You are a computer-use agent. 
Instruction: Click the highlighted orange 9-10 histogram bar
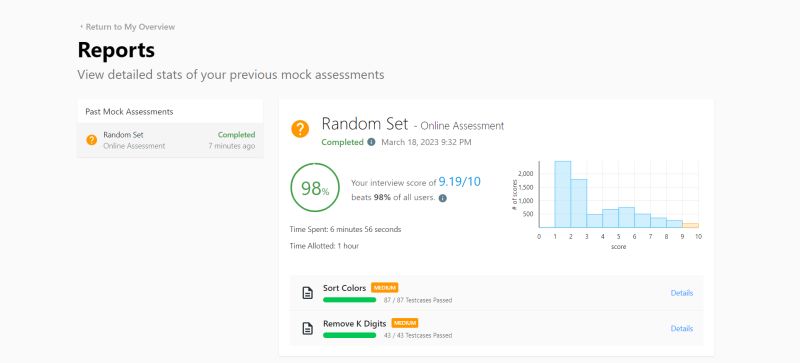pyautogui.click(x=690, y=225)
